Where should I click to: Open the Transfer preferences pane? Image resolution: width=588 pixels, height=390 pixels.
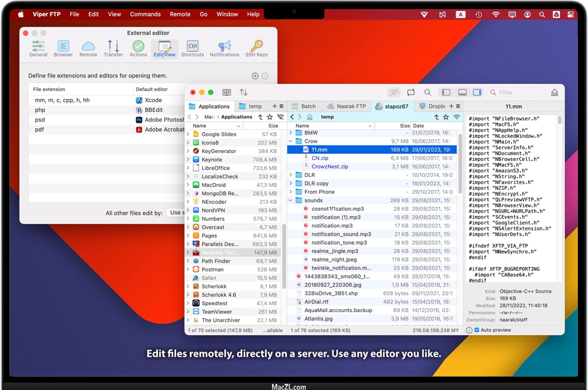pos(113,47)
